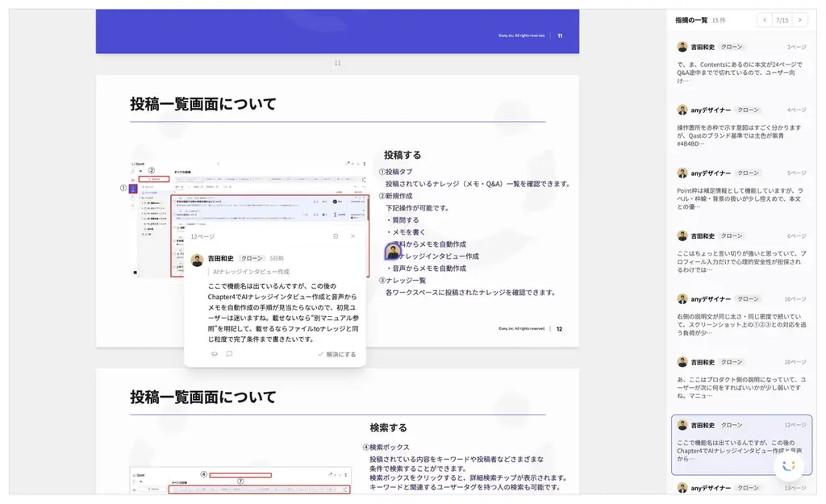Click the 投稿一覧画面について title on slide 13
This screenshot has width=826, height=504.
tap(202, 397)
